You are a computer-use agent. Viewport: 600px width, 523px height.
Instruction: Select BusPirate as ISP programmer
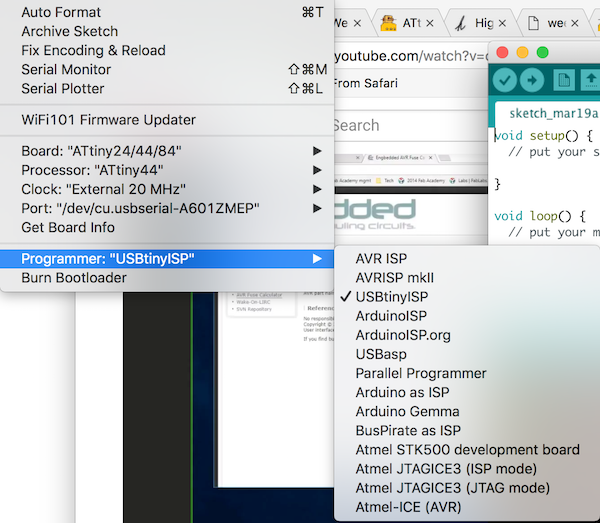pyautogui.click(x=467, y=431)
